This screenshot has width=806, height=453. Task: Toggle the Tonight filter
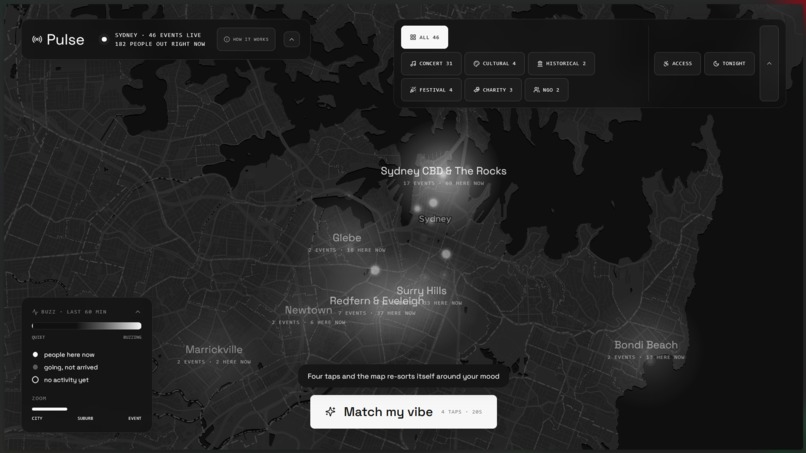pos(729,64)
